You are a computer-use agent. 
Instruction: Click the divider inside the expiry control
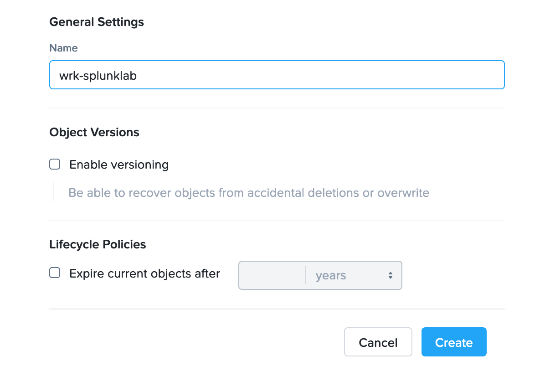pyautogui.click(x=305, y=275)
